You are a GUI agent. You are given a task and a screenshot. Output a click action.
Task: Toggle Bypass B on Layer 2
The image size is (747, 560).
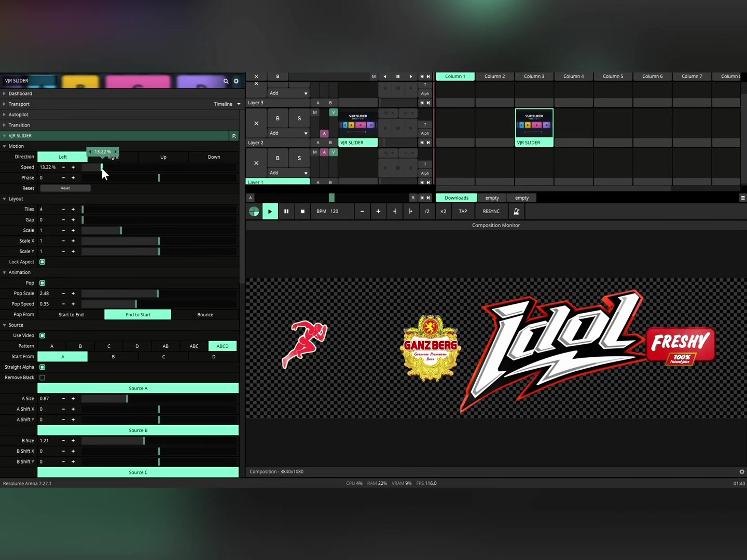278,119
